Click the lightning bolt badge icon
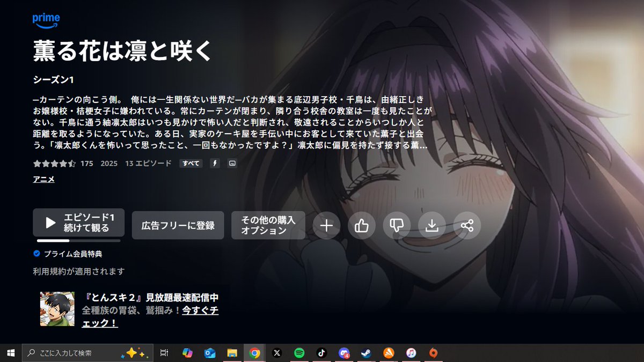 click(x=215, y=164)
